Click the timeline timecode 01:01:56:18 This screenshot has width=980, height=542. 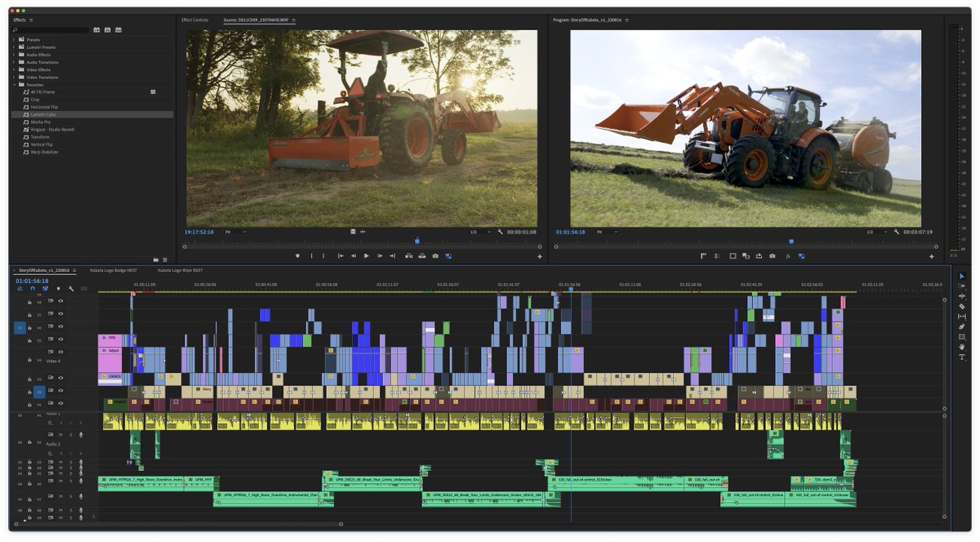coord(32,281)
